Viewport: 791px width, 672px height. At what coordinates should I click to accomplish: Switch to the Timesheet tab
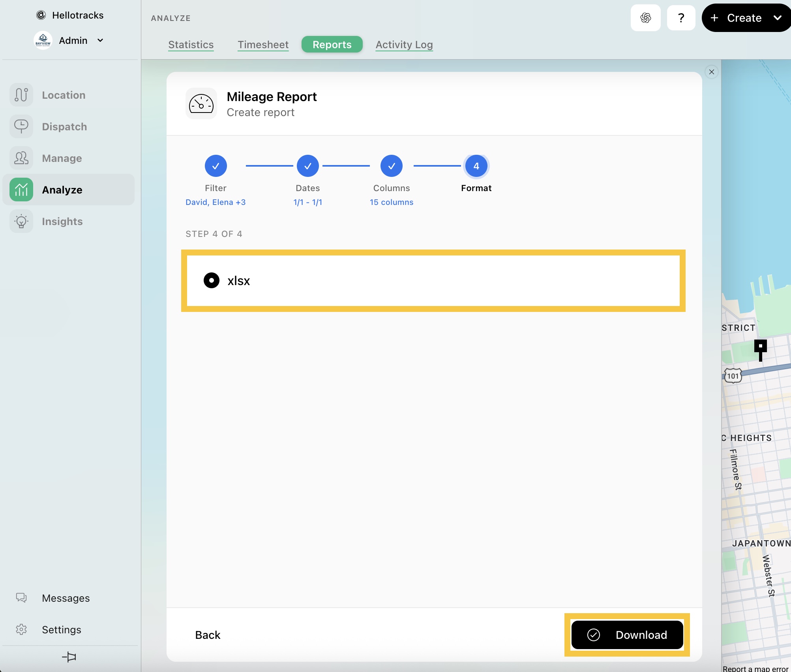(263, 45)
